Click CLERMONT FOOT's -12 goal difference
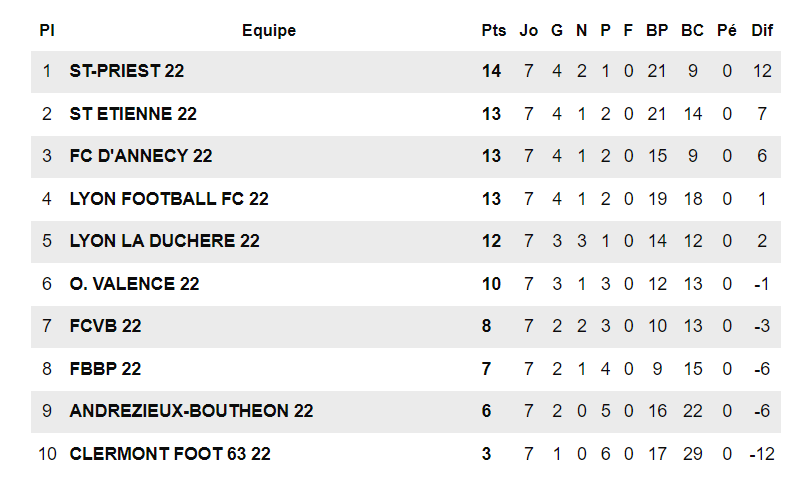Screen dimensions: 793x477 click(x=762, y=454)
